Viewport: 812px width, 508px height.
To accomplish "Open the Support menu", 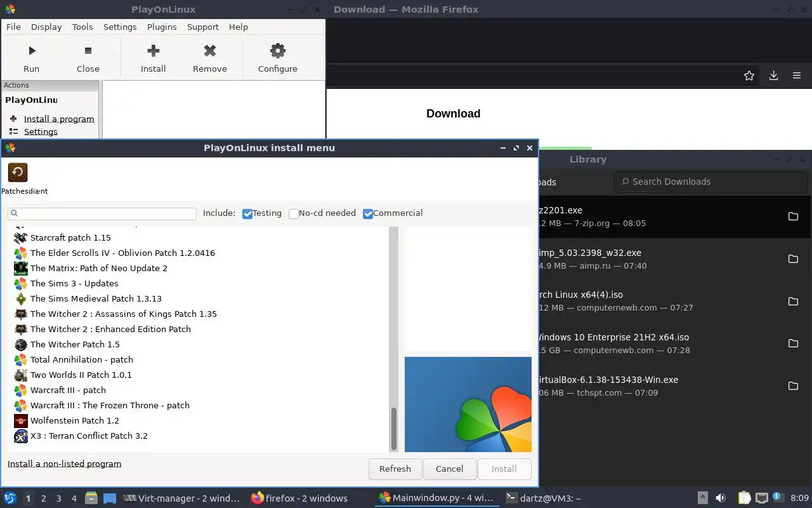I will pos(203,27).
